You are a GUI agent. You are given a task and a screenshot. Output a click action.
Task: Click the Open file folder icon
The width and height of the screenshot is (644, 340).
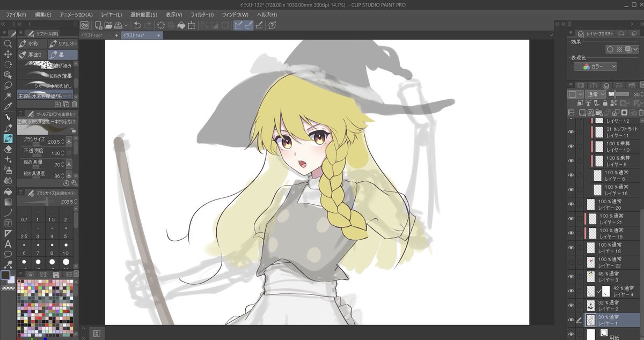(x=108, y=25)
